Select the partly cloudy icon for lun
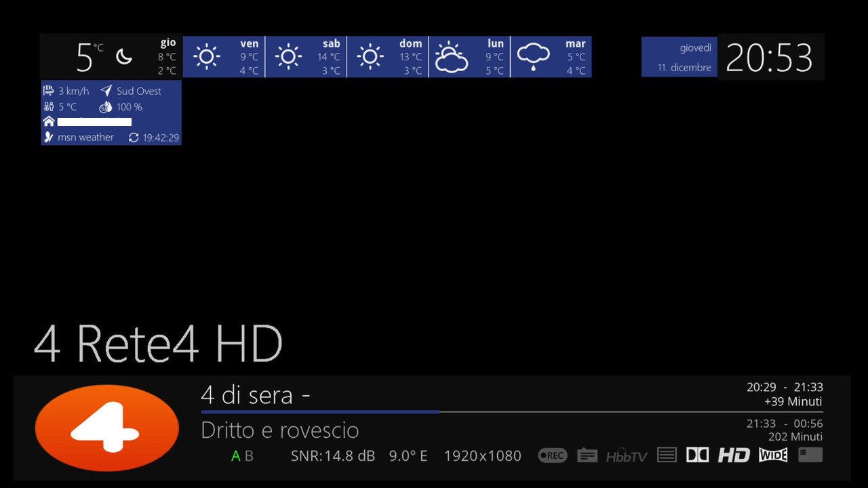Screen dimensions: 868x488 [x=452, y=57]
